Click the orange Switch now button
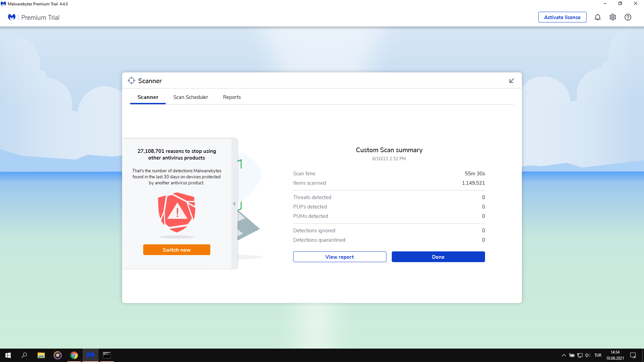This screenshot has width=644, height=362. [176, 250]
